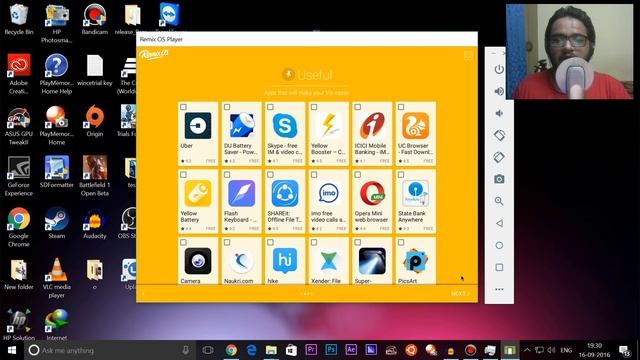Click the back triangle in emulator sidebar
640x360 pixels.
[499, 223]
